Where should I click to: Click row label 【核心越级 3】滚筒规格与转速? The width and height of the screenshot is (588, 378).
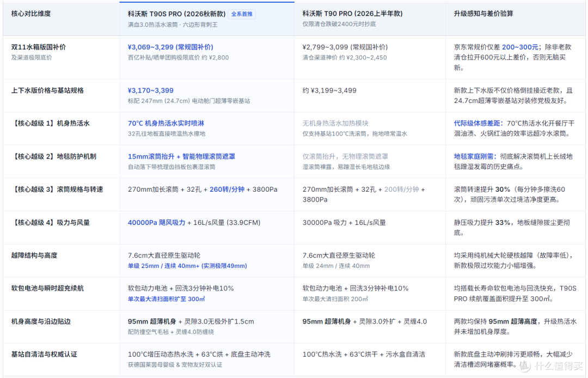click(x=57, y=190)
